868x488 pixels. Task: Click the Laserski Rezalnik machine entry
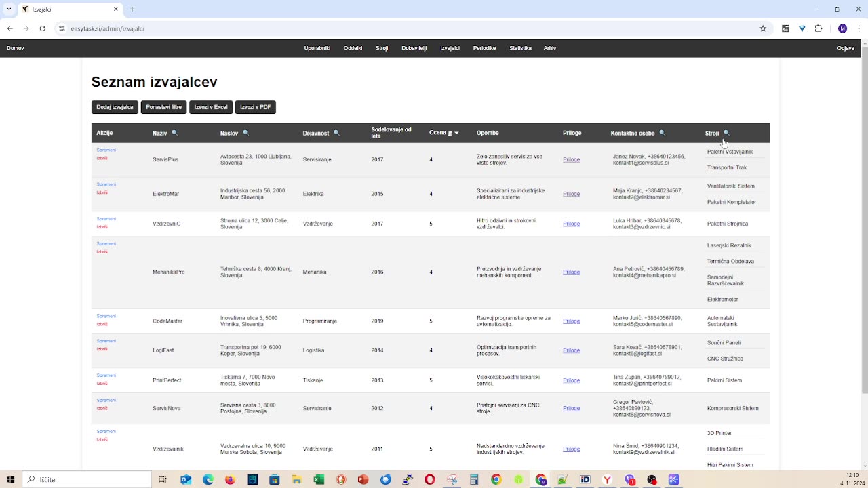tap(729, 245)
